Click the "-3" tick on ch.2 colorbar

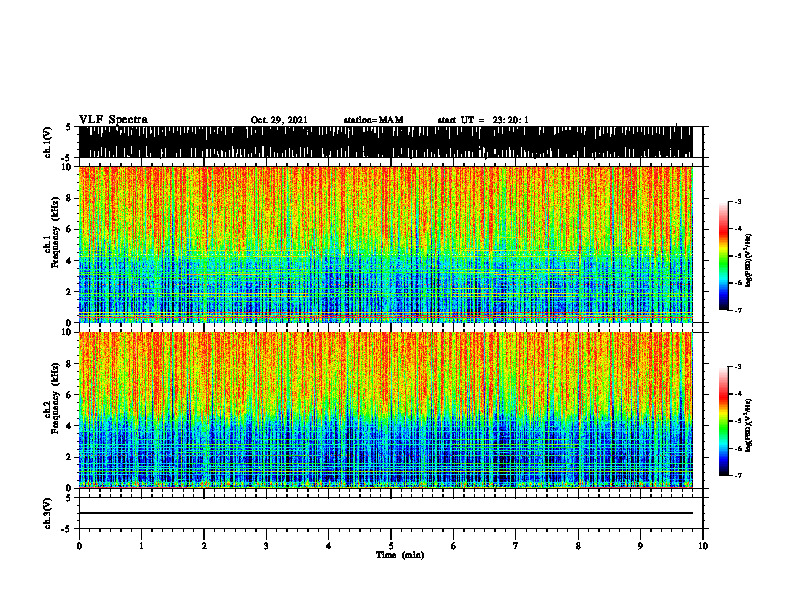738,367
